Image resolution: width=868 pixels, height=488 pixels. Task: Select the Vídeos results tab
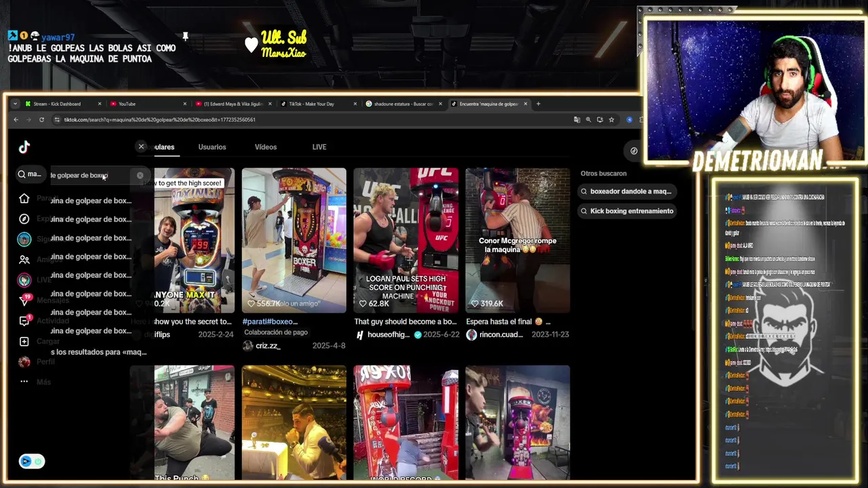[x=266, y=147]
